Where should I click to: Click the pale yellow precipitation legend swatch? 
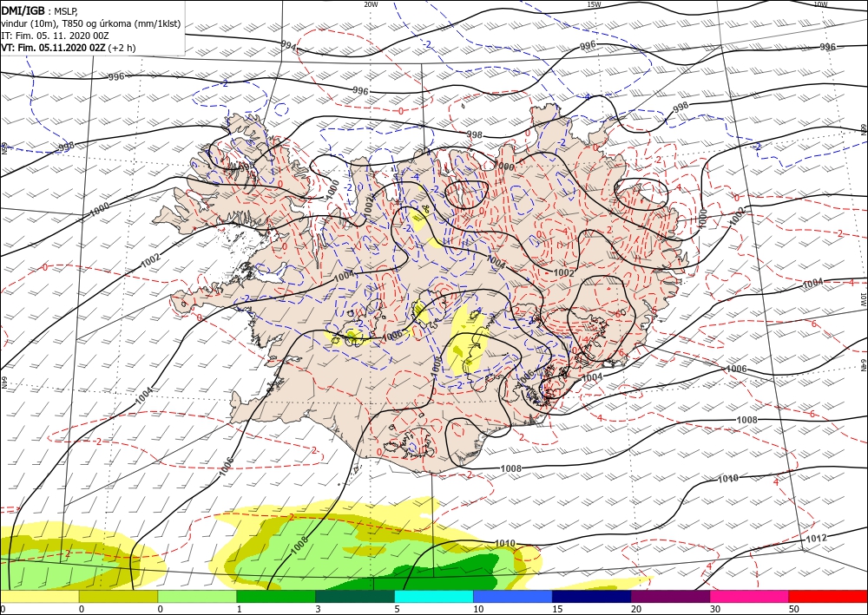39,596
